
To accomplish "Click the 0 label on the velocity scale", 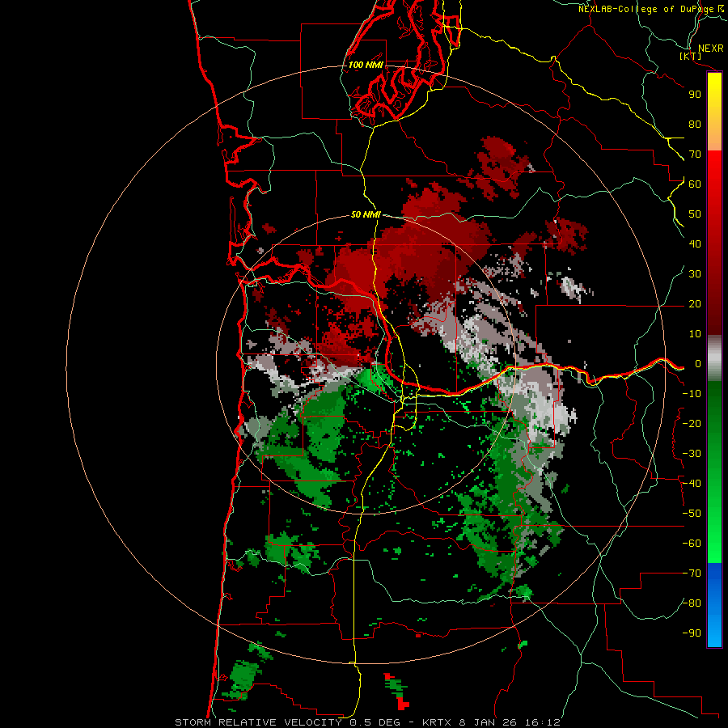I will point(698,364).
